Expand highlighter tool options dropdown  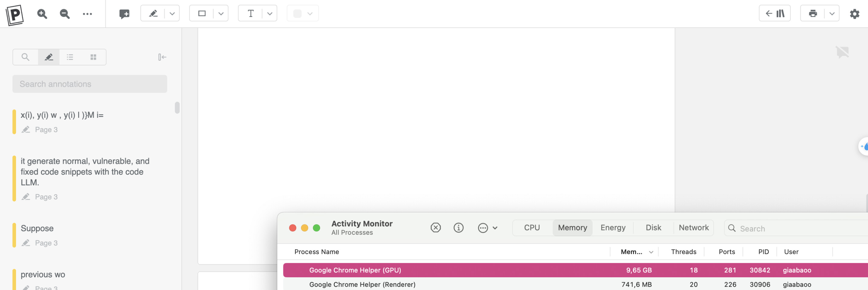(x=172, y=14)
